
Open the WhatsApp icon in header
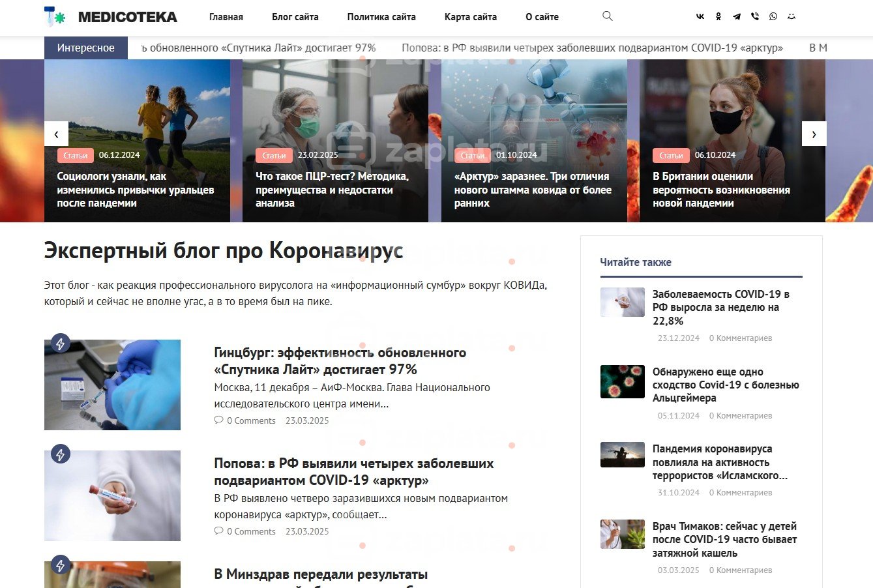(773, 17)
